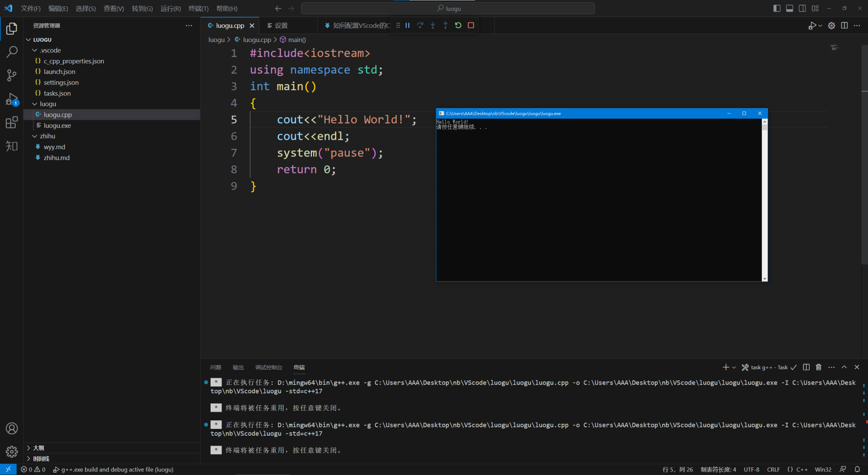Split the terminal panel
The width and height of the screenshot is (868, 475).
coord(806,367)
